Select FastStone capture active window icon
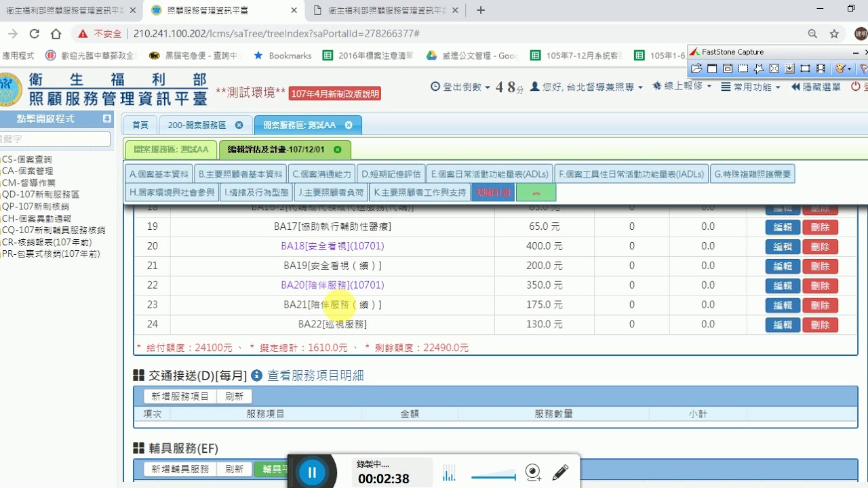 tap(712, 68)
